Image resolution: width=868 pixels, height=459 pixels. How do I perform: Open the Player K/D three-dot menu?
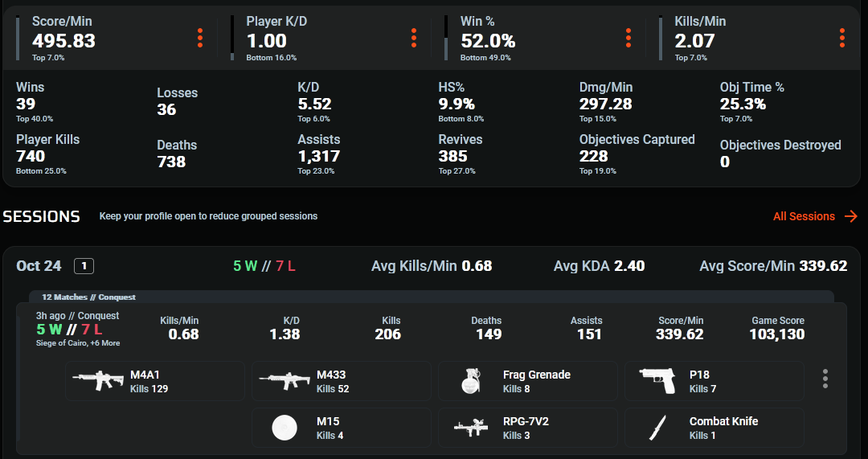(x=414, y=38)
